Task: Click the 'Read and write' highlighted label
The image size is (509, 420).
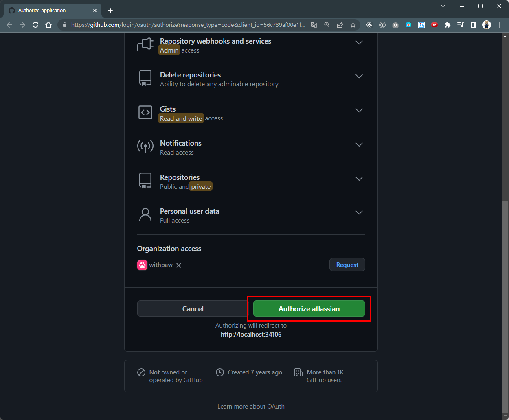Action: click(181, 118)
